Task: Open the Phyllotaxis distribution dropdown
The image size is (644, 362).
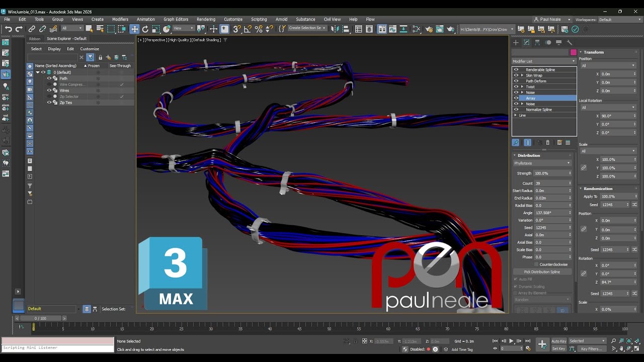Action: point(542,163)
